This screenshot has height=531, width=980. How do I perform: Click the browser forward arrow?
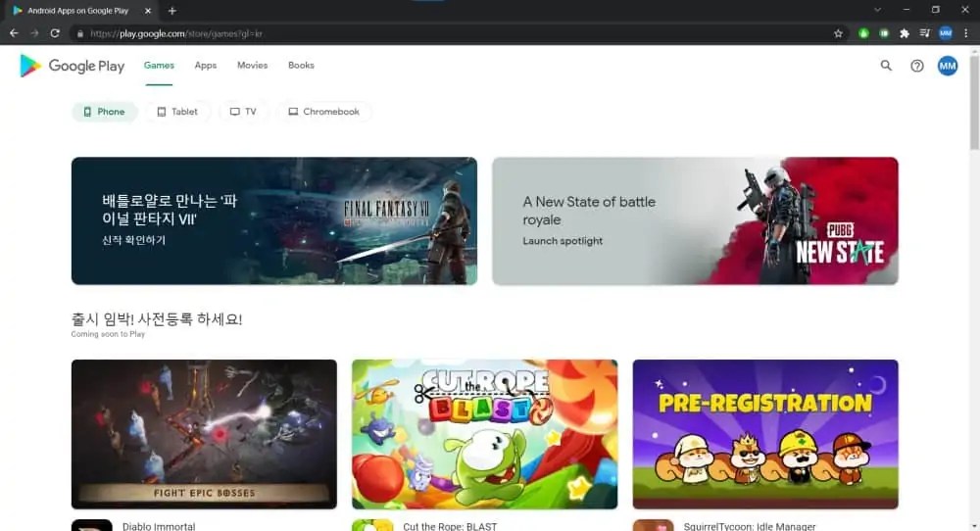tap(34, 33)
